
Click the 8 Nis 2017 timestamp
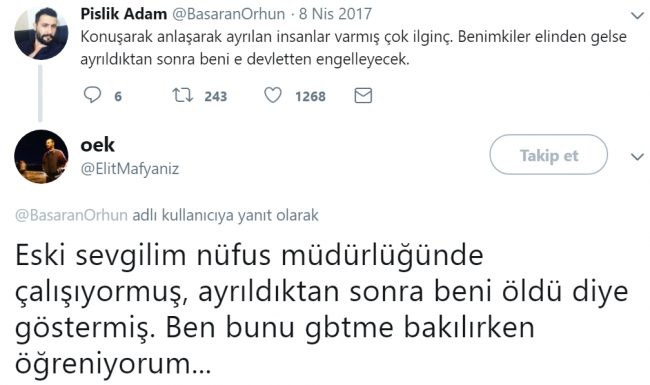point(335,14)
